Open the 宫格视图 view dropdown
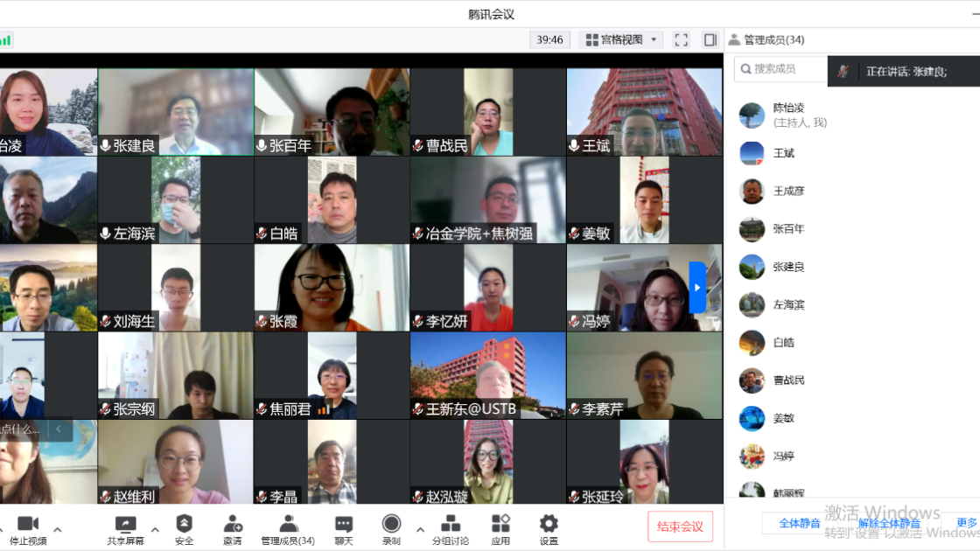This screenshot has height=551, width=980. tap(623, 39)
